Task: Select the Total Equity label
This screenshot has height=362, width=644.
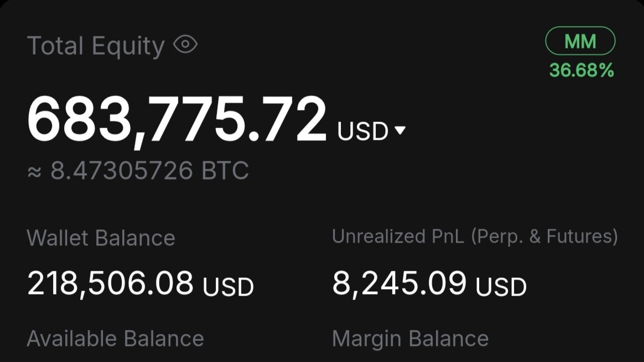Action: pos(96,45)
